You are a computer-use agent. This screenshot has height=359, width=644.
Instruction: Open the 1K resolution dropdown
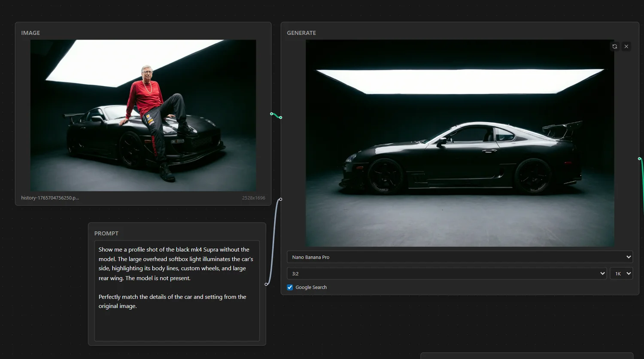621,274
